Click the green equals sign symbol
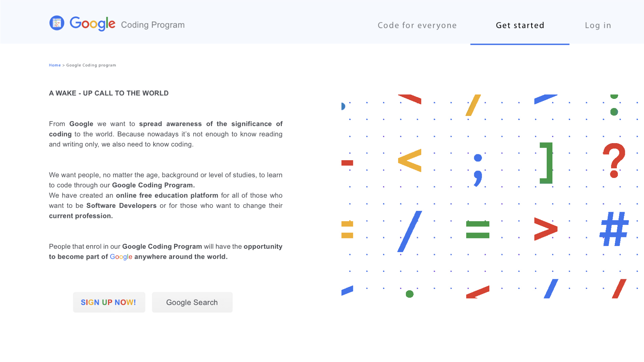 [x=478, y=230]
